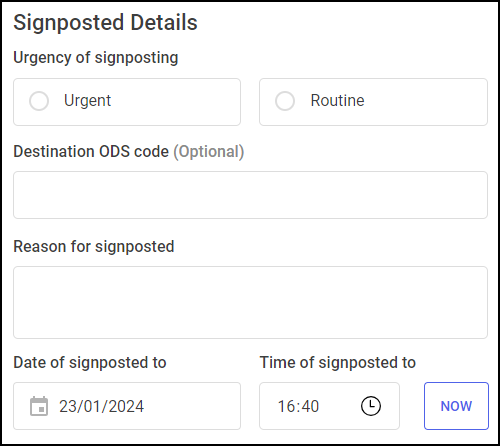Open the calendar icon in date field
Image resolution: width=500 pixels, height=446 pixels.
click(x=39, y=406)
